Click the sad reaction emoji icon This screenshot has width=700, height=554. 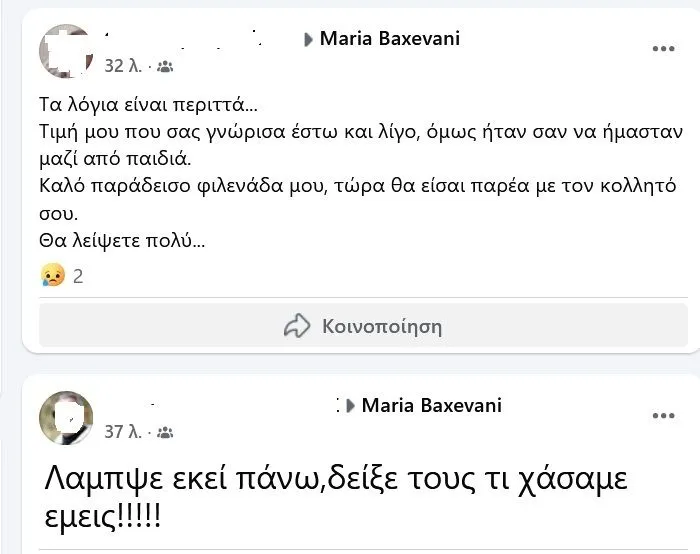tap(52, 275)
